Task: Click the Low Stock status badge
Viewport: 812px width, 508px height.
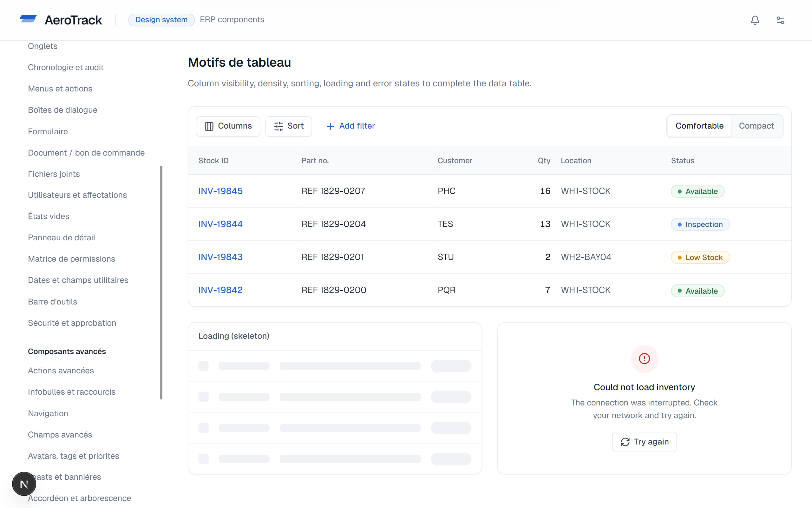Action: coord(700,257)
